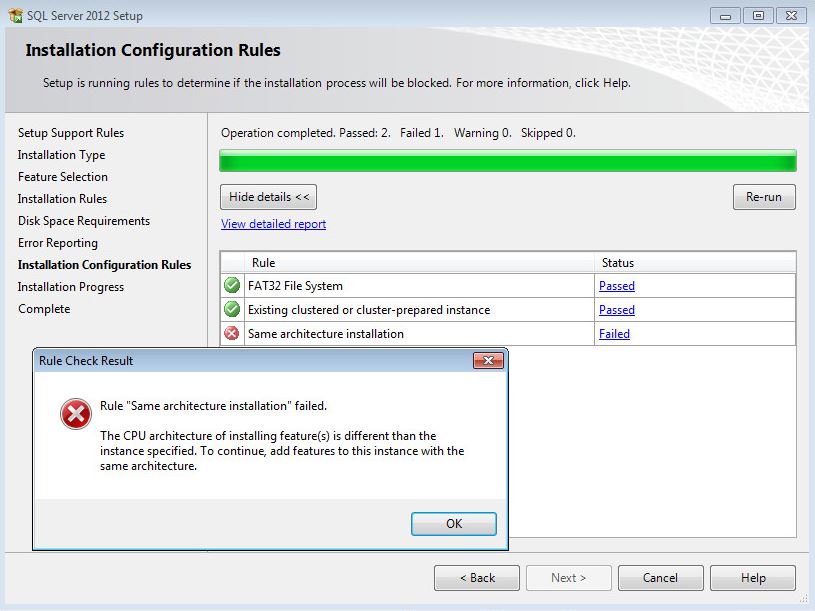
Task: Click the disabled Next button
Action: point(569,578)
